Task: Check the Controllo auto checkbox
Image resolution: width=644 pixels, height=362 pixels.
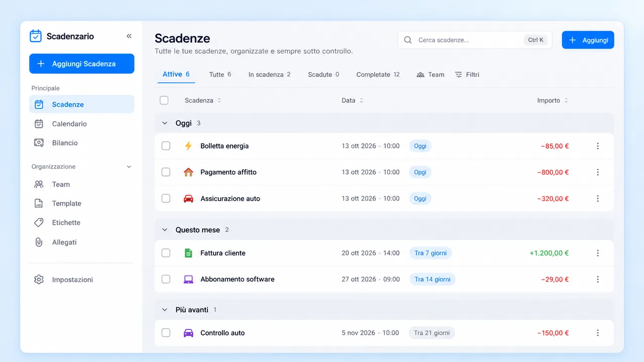Action: coord(166,333)
